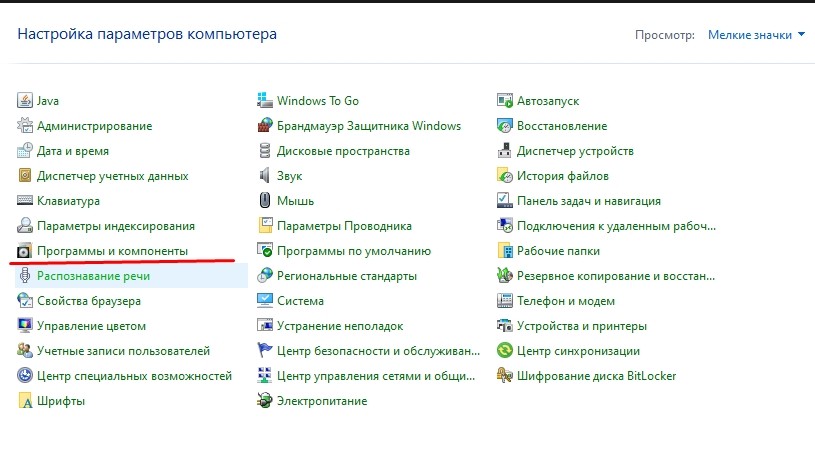This screenshot has width=815, height=455.
Task: Click the Управление цветом icon
Action: pos(25,326)
